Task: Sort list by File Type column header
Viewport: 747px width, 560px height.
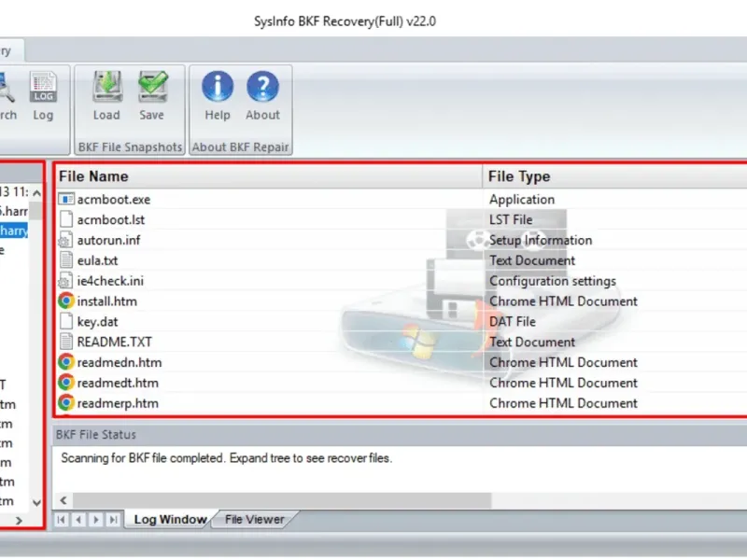Action: 615,176
